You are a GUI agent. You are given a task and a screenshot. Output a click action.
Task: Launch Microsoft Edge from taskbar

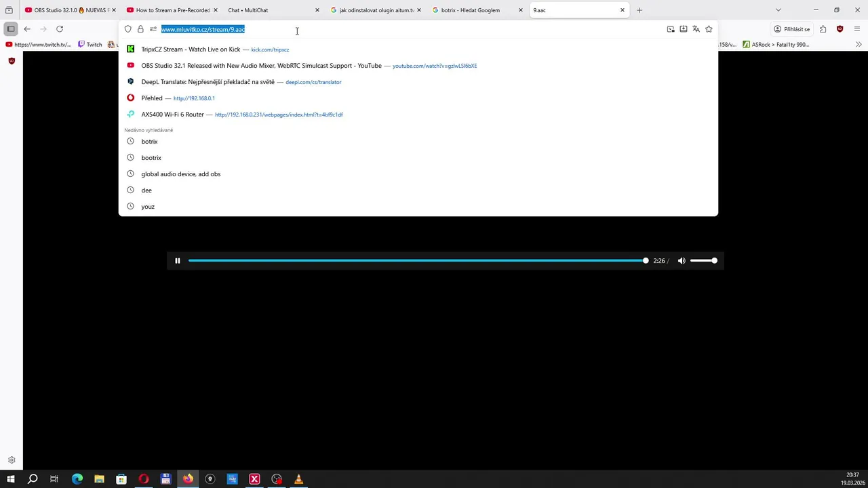click(x=77, y=479)
